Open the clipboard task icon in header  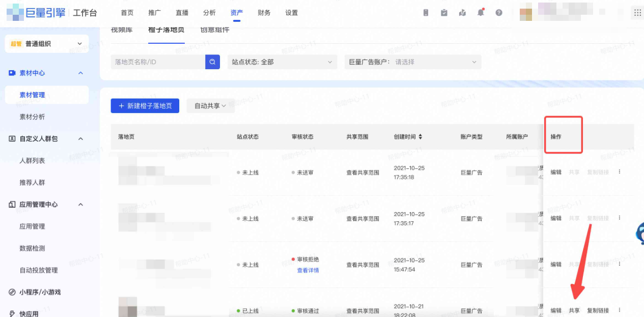(x=444, y=13)
